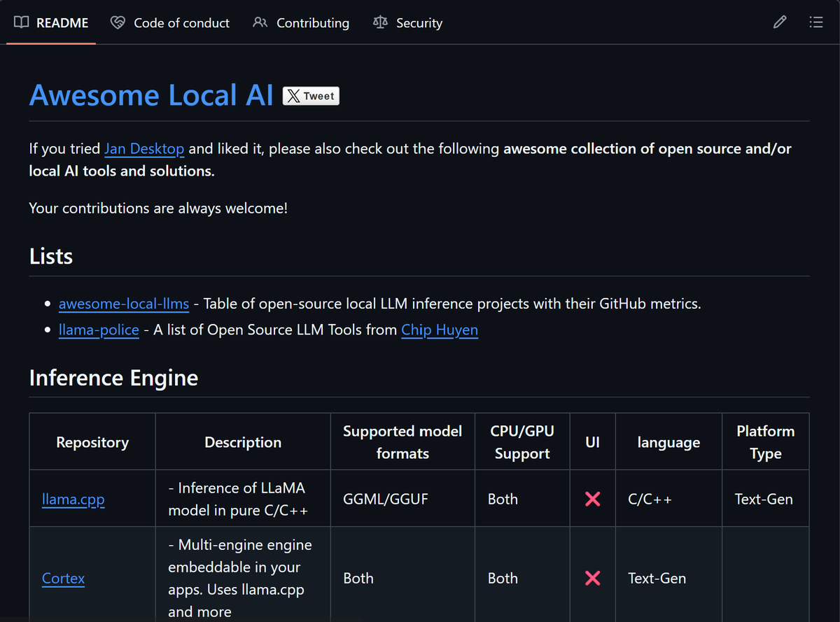Click the language column header
840x622 pixels.
(x=668, y=442)
